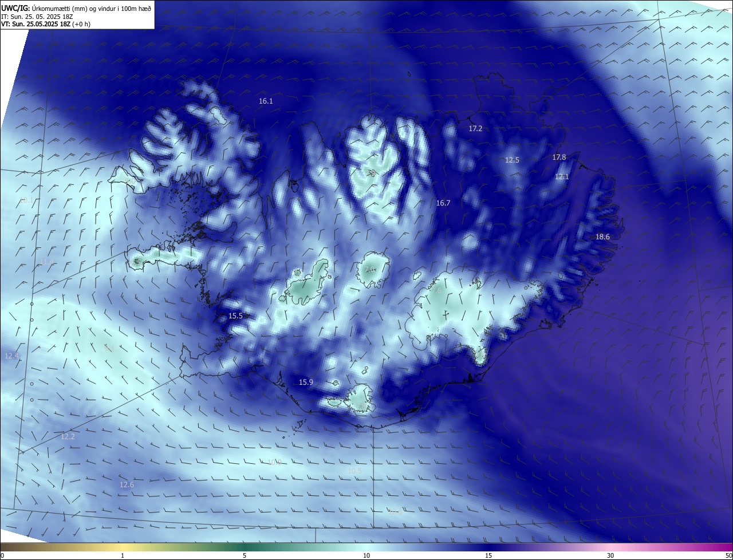Click the 16.7 value in north-central Iceland
Image resolution: width=733 pixels, height=560 pixels.
coord(443,203)
